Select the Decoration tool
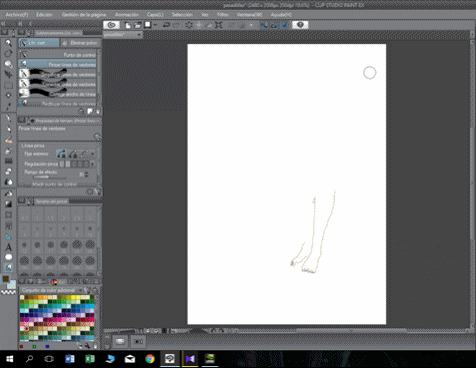Screen dimensions: 476x368 (8, 161)
